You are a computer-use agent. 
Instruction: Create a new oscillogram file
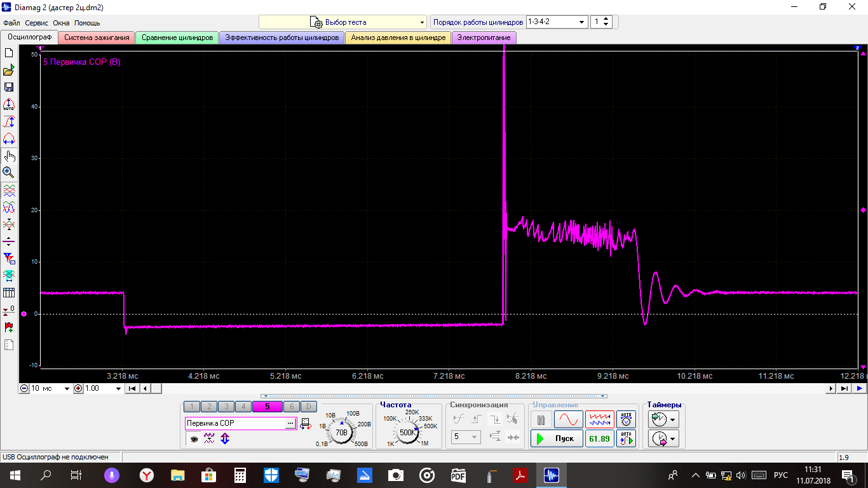coord(9,53)
